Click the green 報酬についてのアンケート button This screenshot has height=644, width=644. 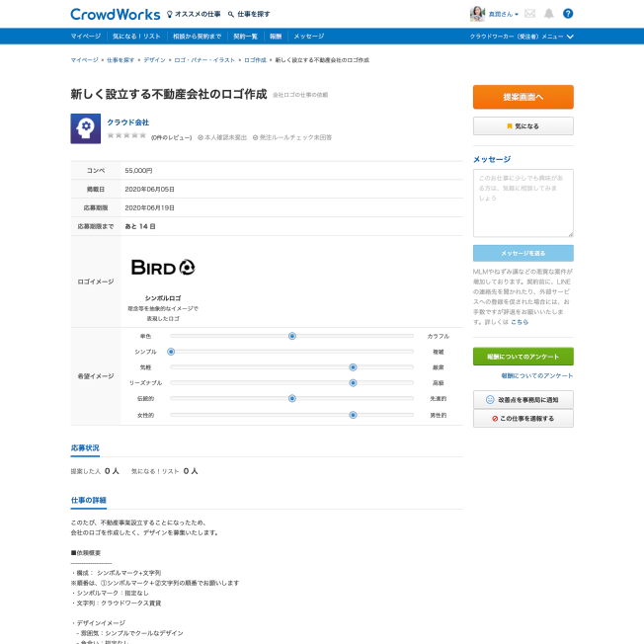[523, 356]
